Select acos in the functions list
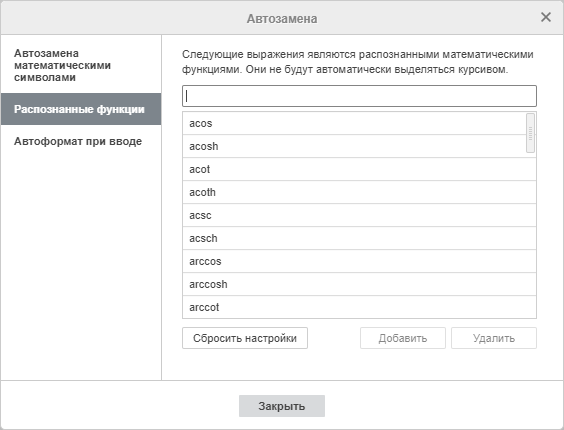This screenshot has width=564, height=430. (354, 123)
